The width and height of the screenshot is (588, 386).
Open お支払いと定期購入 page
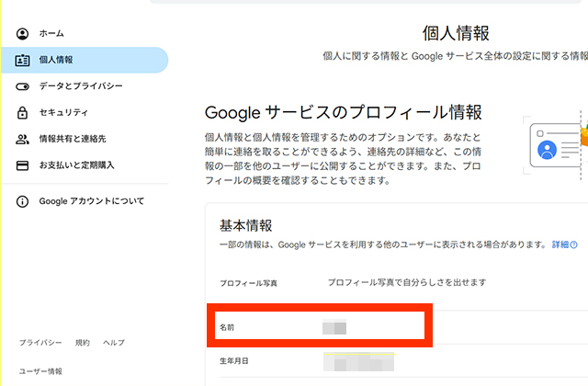click(x=85, y=165)
